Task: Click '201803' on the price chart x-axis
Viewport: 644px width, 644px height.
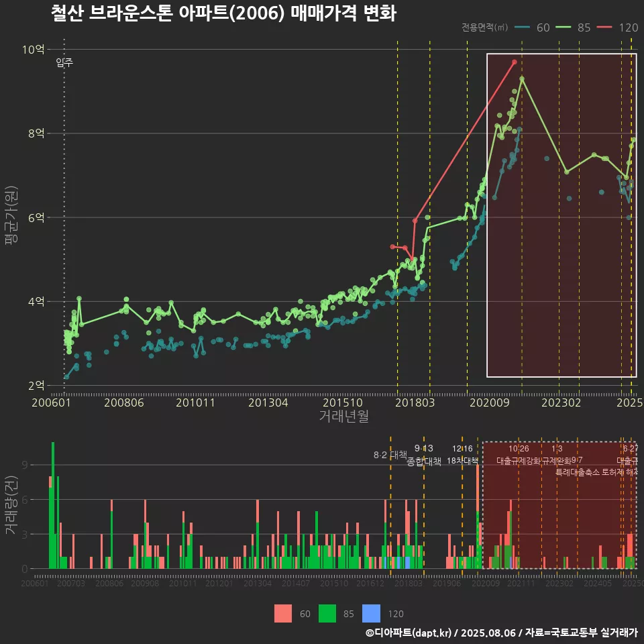Action: coord(415,402)
